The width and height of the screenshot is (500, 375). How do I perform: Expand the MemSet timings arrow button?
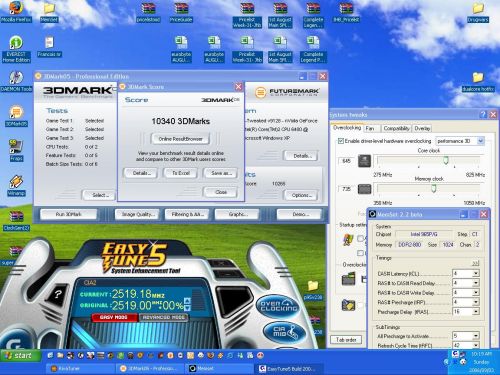475,264
